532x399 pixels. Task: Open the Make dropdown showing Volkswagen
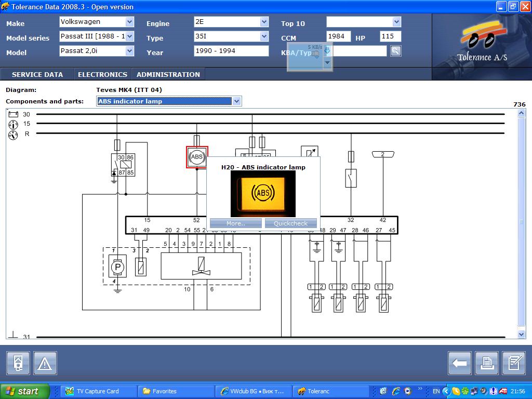click(129, 22)
